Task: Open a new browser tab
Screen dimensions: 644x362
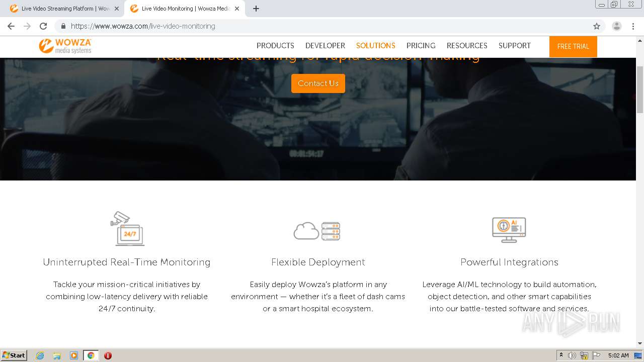Action: pos(256,9)
